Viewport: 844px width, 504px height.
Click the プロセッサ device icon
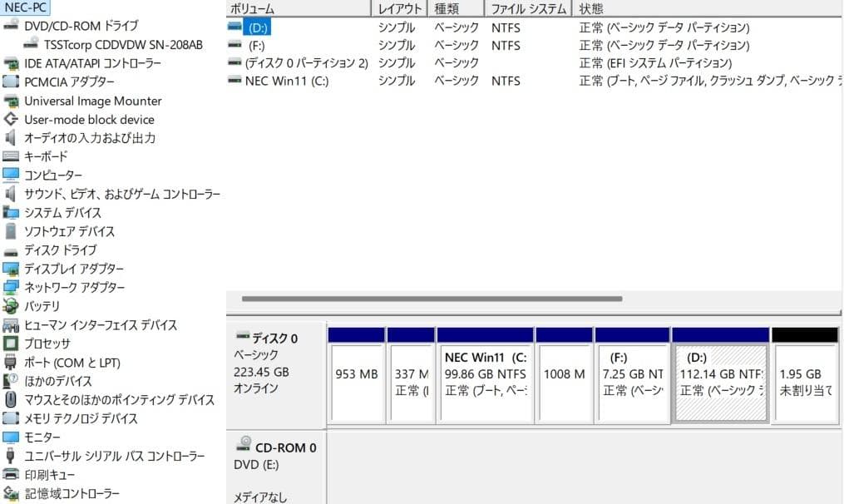(x=12, y=343)
